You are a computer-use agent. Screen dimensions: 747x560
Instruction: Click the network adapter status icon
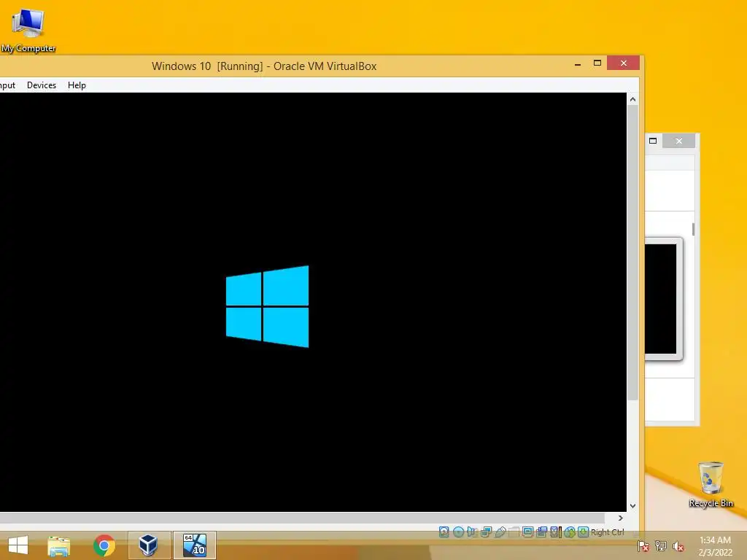[487, 532]
